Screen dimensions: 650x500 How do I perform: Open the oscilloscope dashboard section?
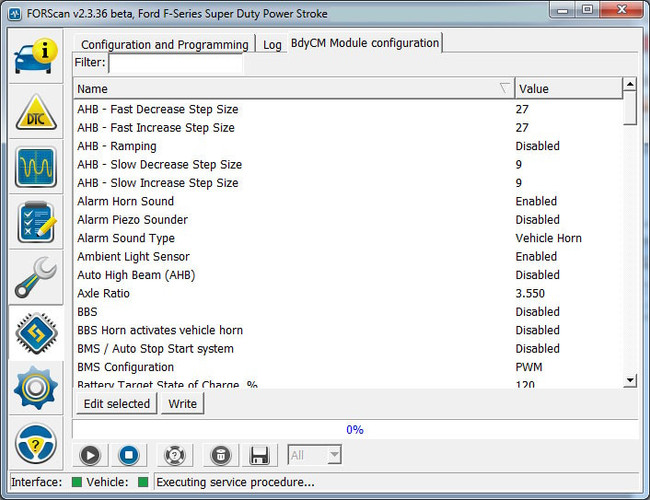35,166
